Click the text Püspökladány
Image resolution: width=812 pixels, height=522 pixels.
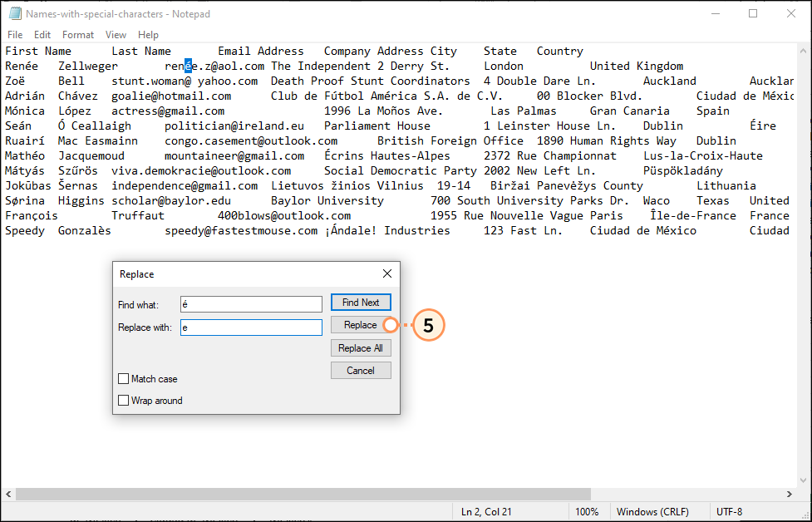pyautogui.click(x=683, y=171)
